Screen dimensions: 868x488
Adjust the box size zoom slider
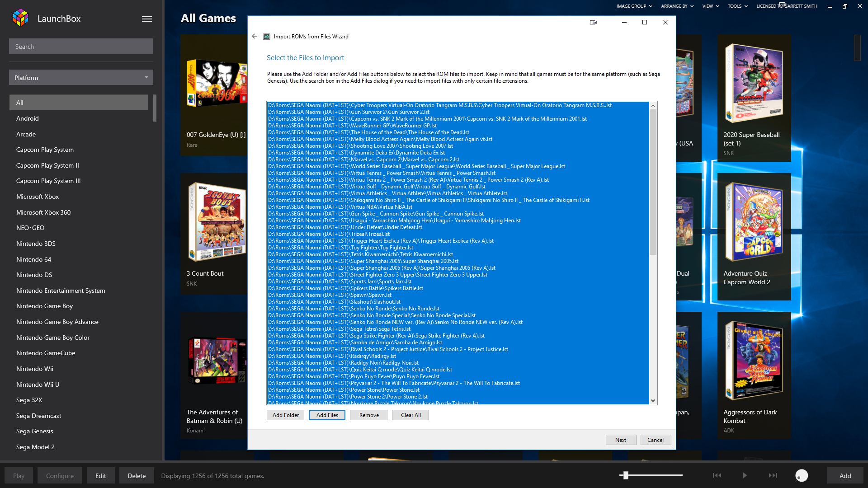click(x=626, y=475)
